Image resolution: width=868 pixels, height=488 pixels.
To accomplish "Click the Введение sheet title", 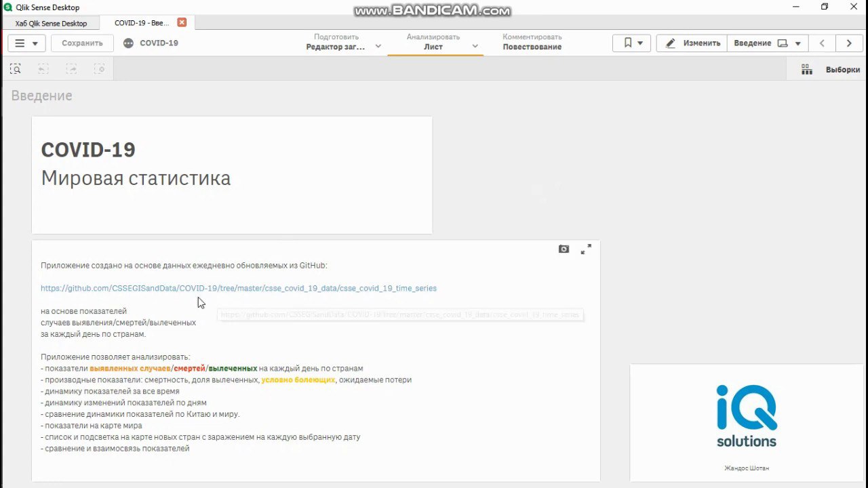I will click(41, 96).
